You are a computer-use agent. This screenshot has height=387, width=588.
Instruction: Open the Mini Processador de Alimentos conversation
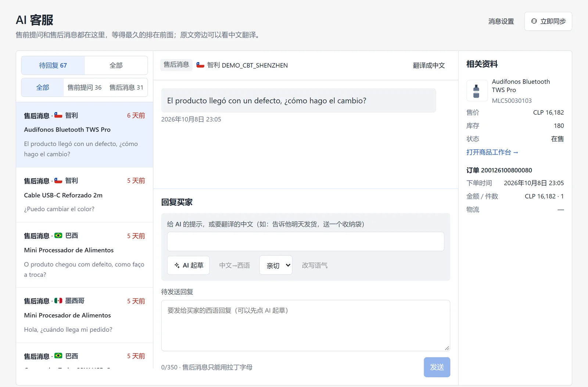(85, 255)
